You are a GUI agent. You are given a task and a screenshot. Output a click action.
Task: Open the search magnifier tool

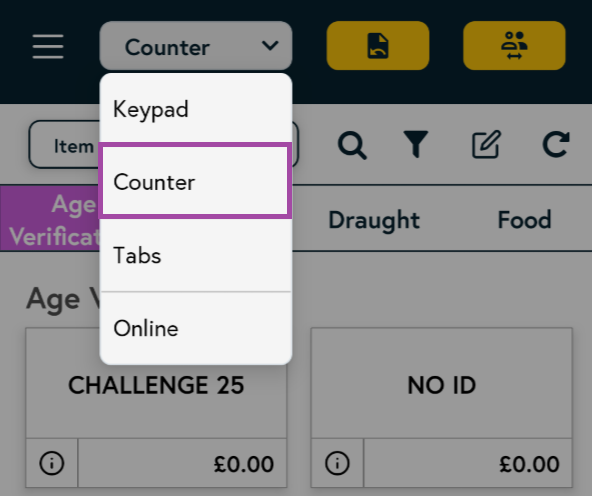[x=352, y=145]
